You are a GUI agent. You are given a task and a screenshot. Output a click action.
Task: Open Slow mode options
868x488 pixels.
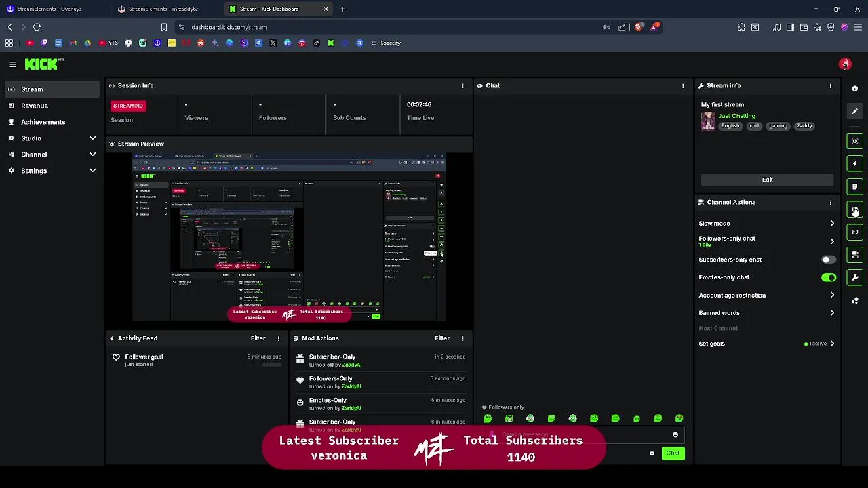pyautogui.click(x=767, y=224)
